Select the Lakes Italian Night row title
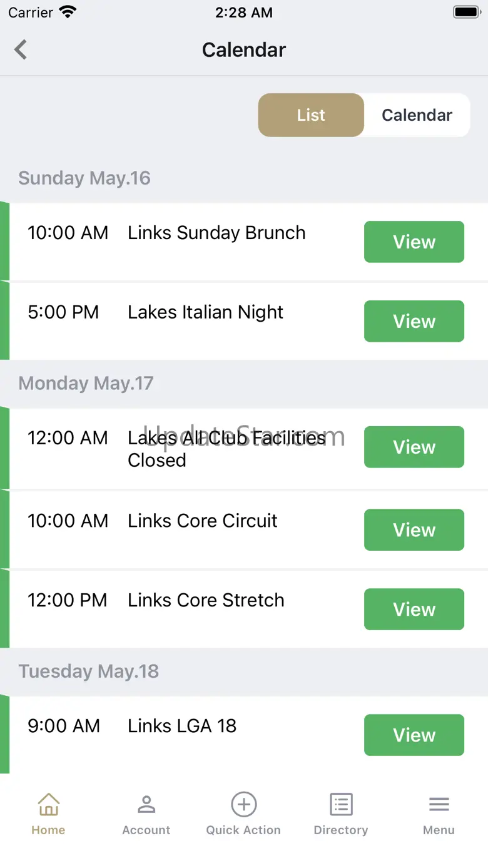Image resolution: width=488 pixels, height=868 pixels. pos(205,312)
